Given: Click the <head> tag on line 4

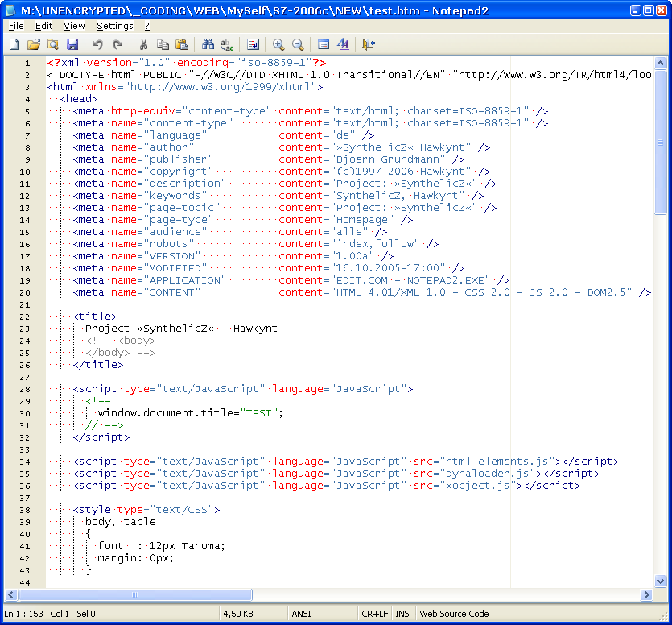Looking at the screenshot, I should click(x=79, y=99).
